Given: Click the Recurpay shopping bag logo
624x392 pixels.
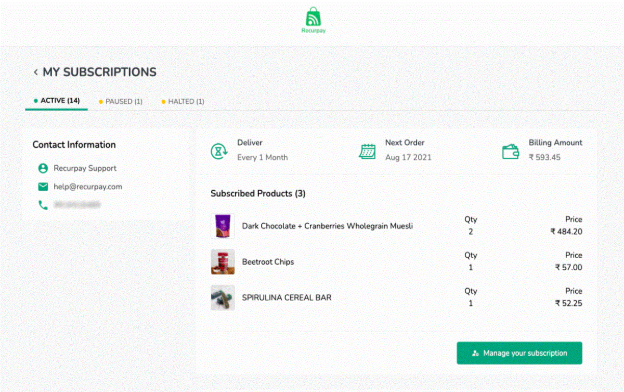Looking at the screenshot, I should coord(313,20).
